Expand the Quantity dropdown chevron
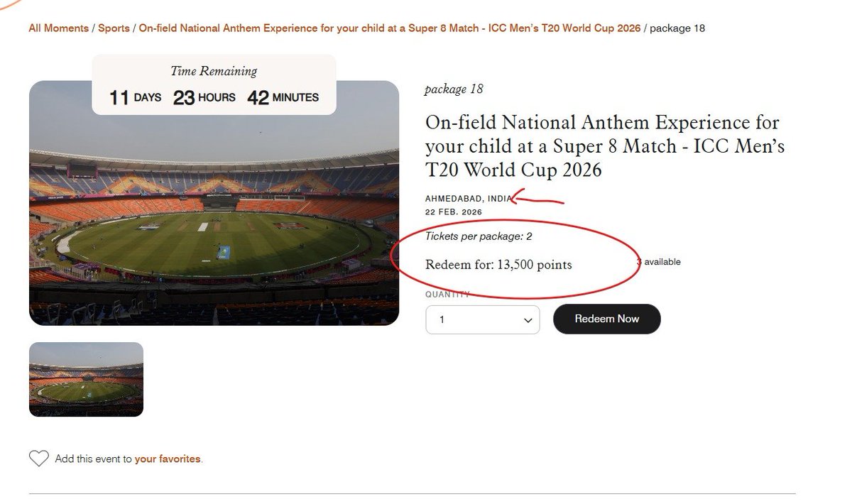The image size is (852, 504). point(528,320)
